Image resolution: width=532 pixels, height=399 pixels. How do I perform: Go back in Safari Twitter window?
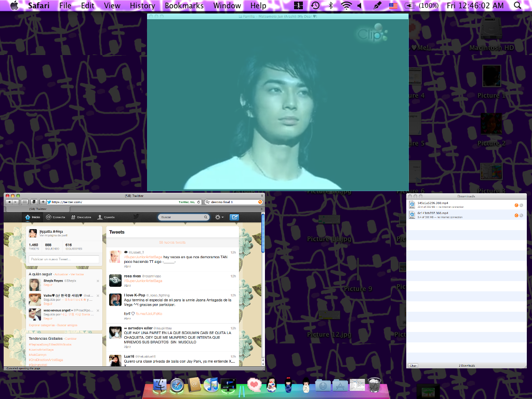(9, 202)
